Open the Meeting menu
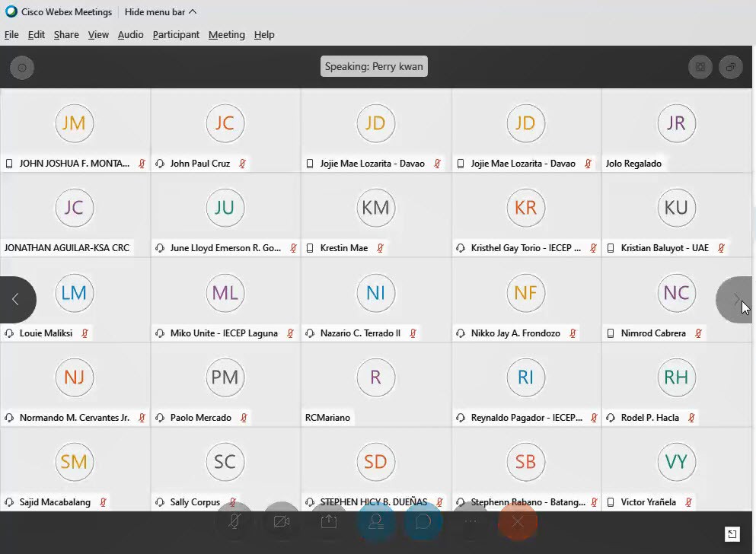756x554 pixels. (226, 35)
